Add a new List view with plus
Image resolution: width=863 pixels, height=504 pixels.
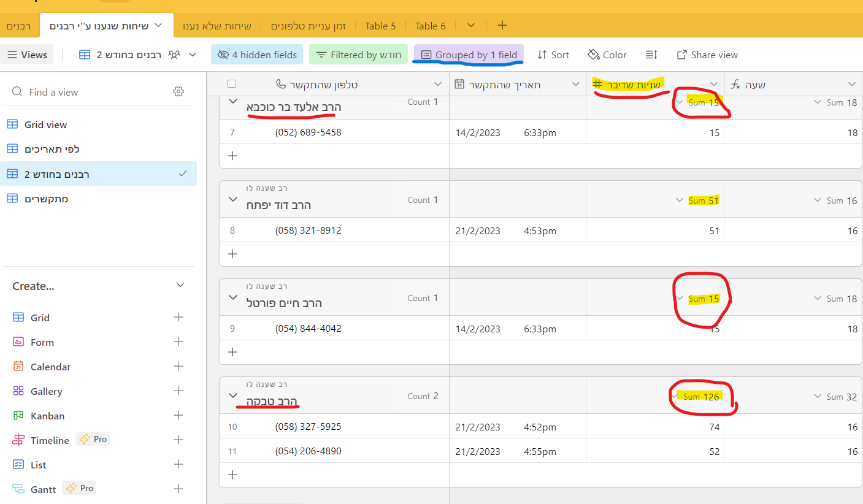pyautogui.click(x=178, y=464)
